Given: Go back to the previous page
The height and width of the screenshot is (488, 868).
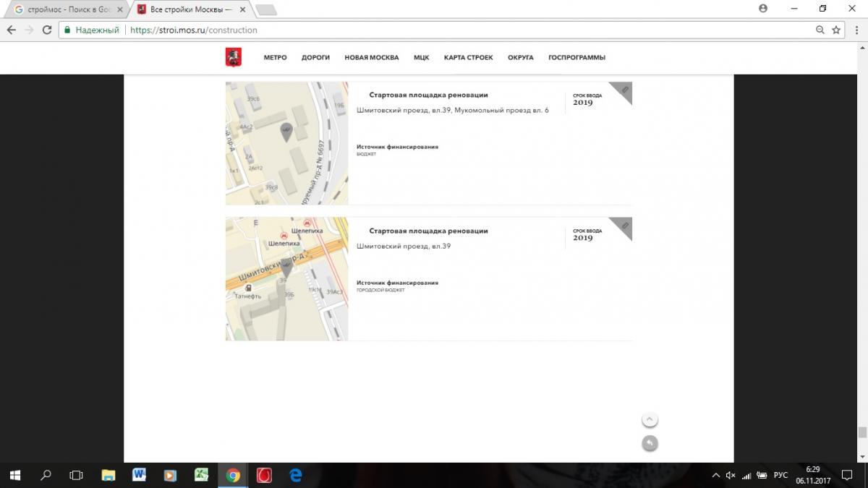Looking at the screenshot, I should click(12, 30).
